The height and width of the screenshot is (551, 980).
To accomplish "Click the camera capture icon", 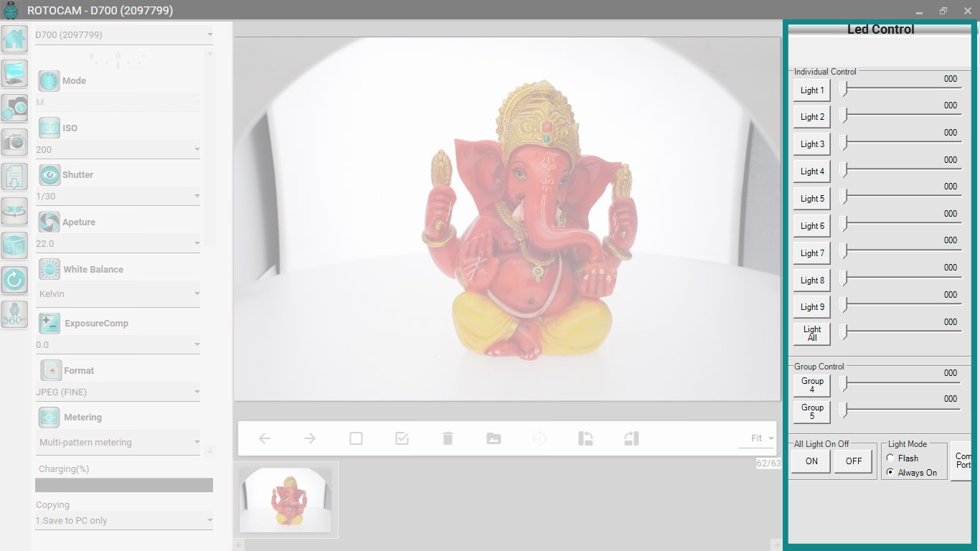I will point(14,142).
